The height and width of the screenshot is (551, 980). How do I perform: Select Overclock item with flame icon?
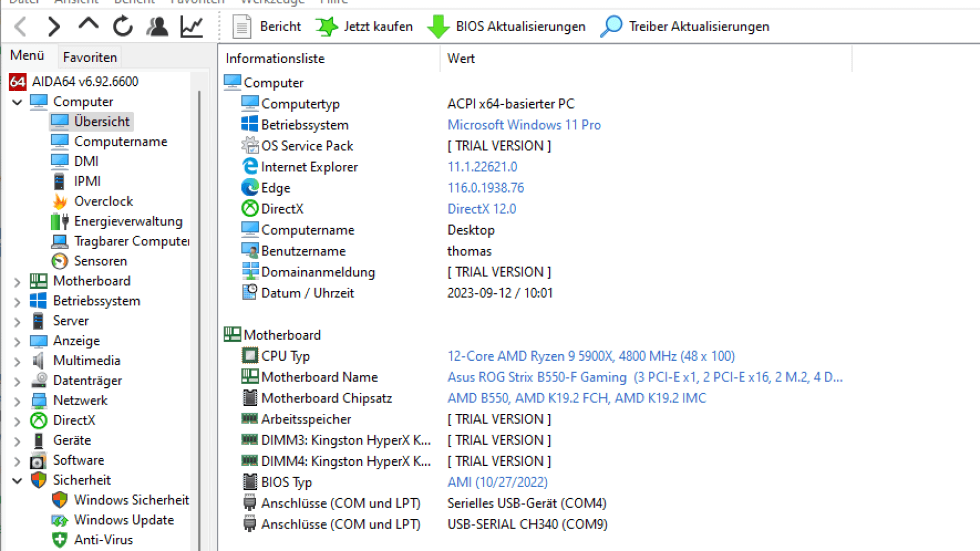pyautogui.click(x=103, y=202)
